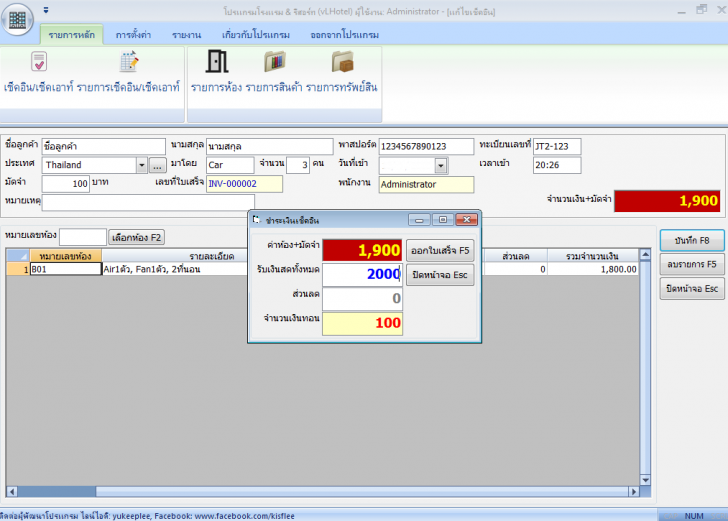Viewport: 728px width, 521px height.
Task: Close the payment dialog with X button
Action: (x=467, y=220)
